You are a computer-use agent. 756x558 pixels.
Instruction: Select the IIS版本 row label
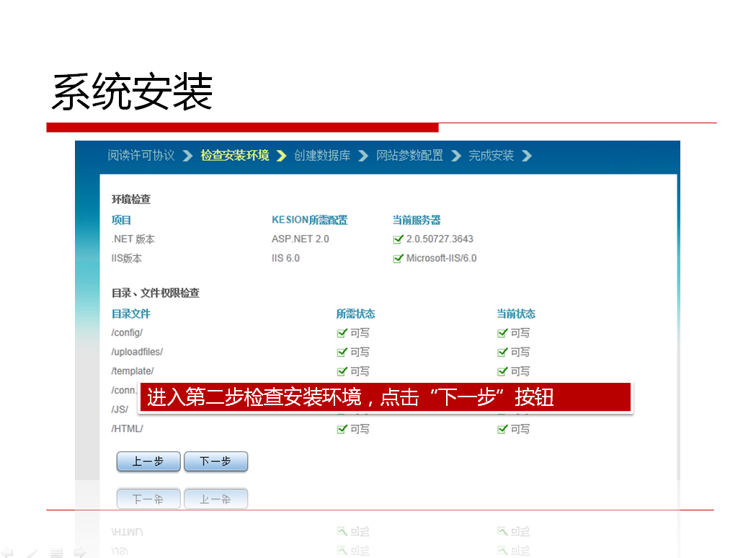(x=126, y=259)
